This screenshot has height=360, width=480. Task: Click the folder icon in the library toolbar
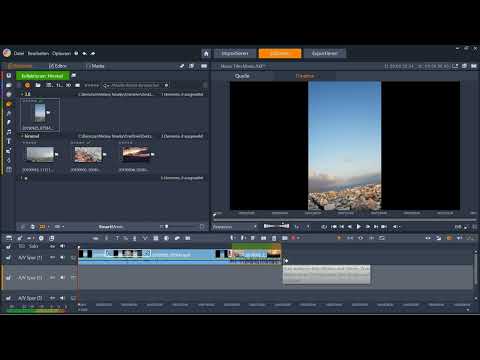pos(38,85)
